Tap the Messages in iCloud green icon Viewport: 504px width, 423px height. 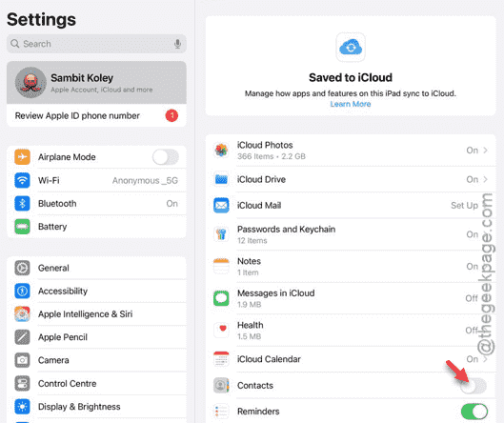click(221, 298)
